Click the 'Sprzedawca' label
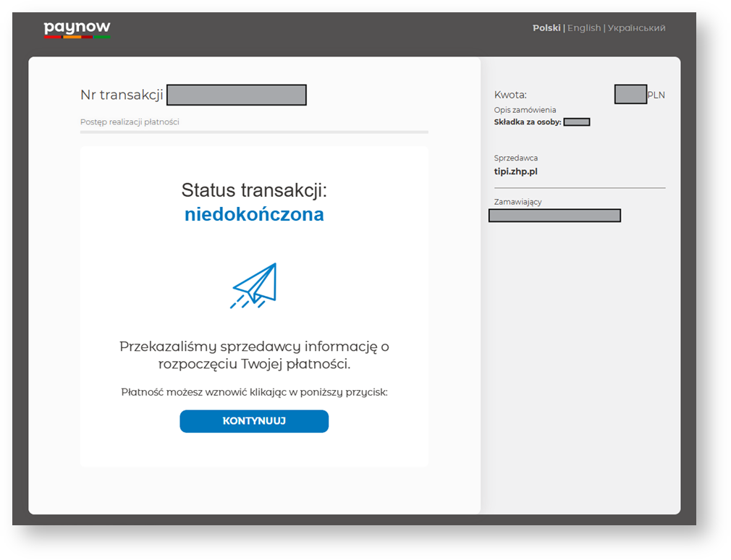The width and height of the screenshot is (731, 560). coord(516,158)
